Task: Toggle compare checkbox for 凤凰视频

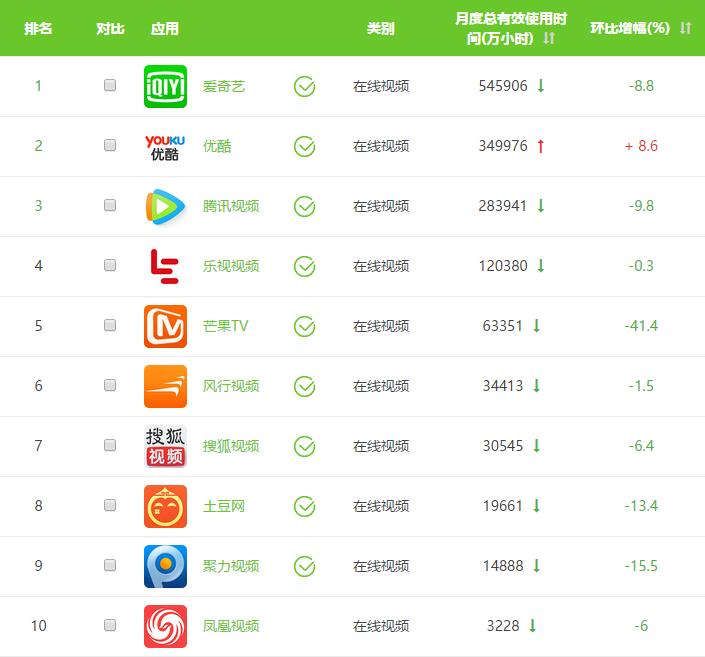Action: point(110,625)
